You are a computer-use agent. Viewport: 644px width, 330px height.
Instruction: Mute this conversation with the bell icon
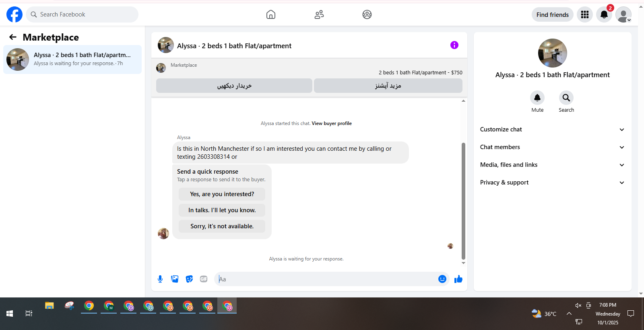(537, 98)
